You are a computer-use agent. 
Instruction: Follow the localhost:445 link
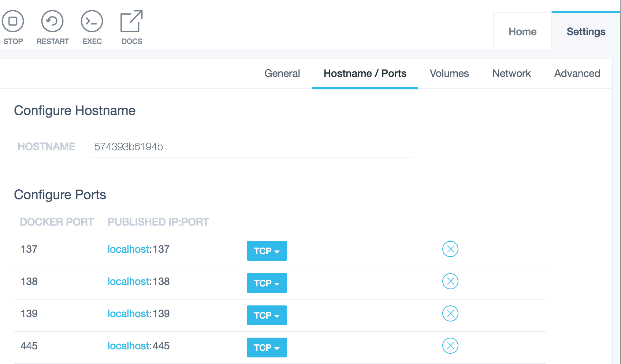coord(138,346)
